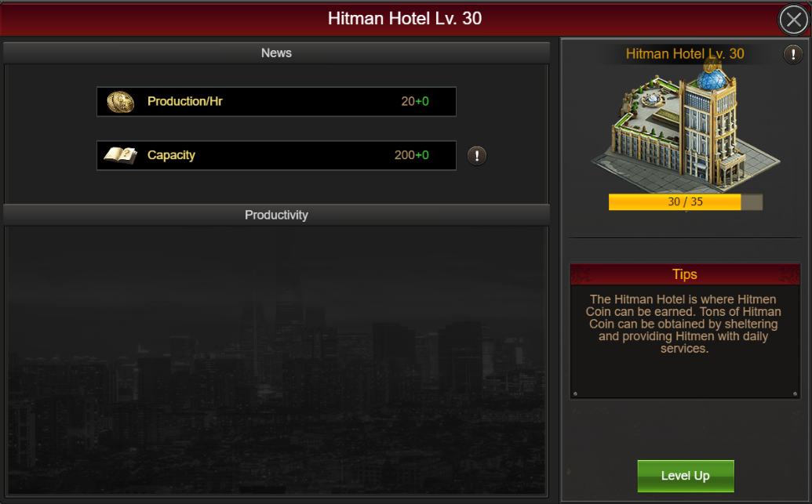
Task: Open info icon beside Capacity row
Action: click(x=476, y=155)
